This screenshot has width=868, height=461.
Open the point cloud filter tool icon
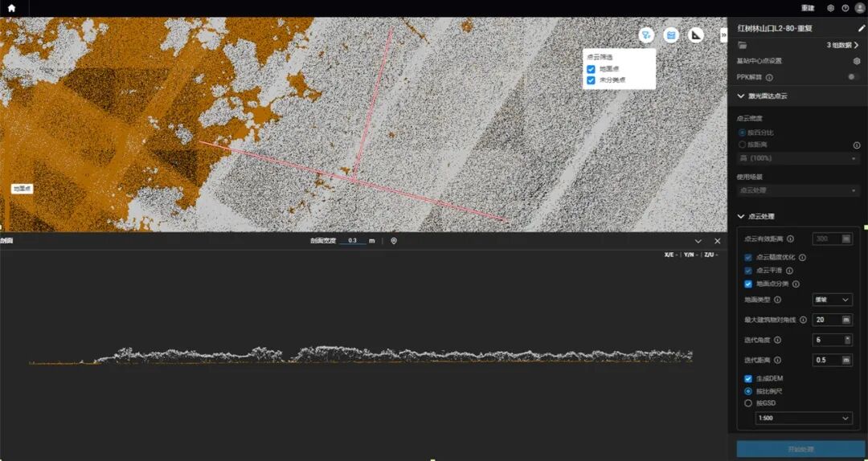pyautogui.click(x=646, y=35)
